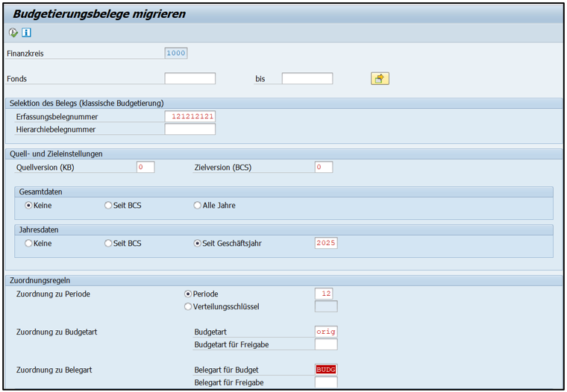
Task: Select Seit Geschäftsjahr radio option
Action: point(198,243)
